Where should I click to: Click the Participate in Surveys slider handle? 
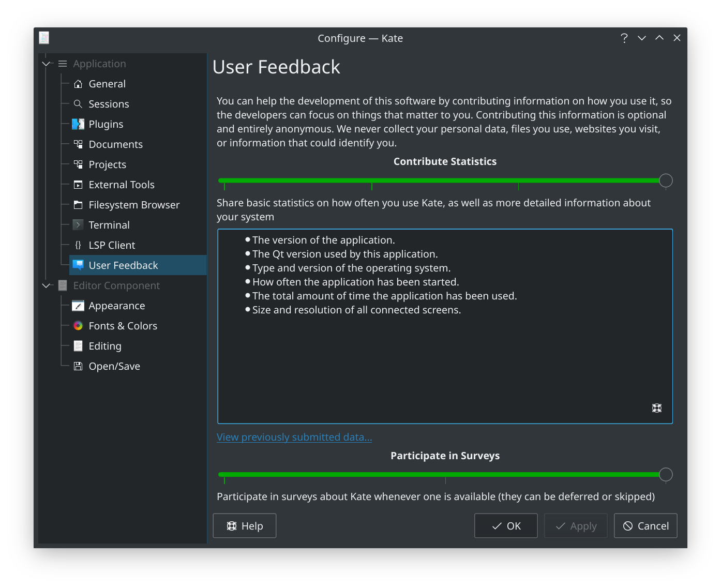point(666,474)
